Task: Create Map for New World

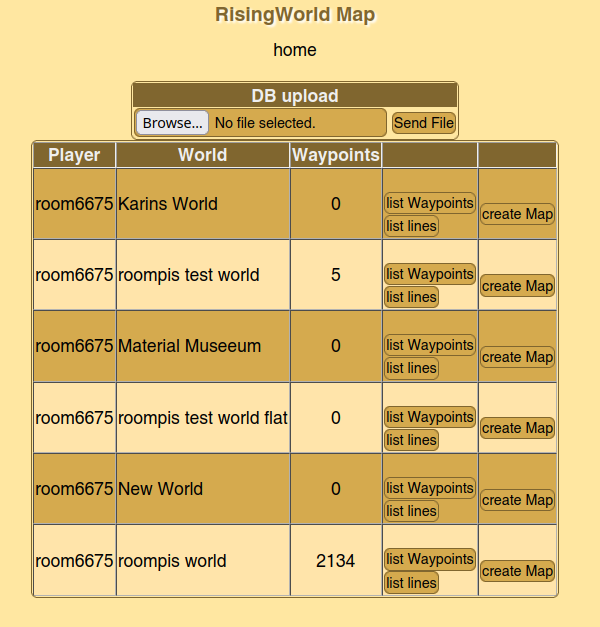Action: tap(517, 500)
